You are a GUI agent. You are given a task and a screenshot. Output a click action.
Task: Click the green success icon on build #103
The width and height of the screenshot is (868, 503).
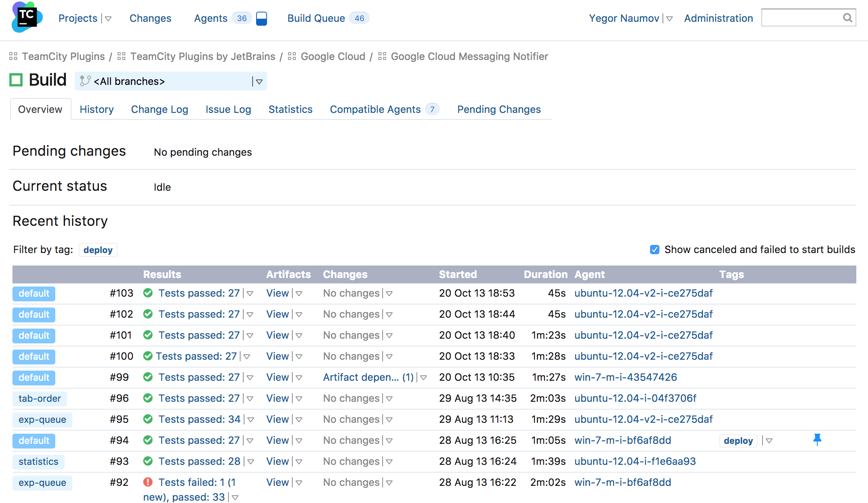tap(148, 293)
